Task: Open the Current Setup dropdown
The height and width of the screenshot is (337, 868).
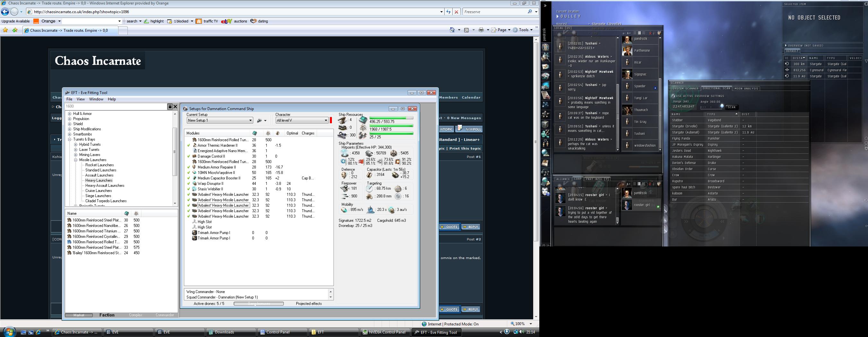Action: (x=250, y=121)
